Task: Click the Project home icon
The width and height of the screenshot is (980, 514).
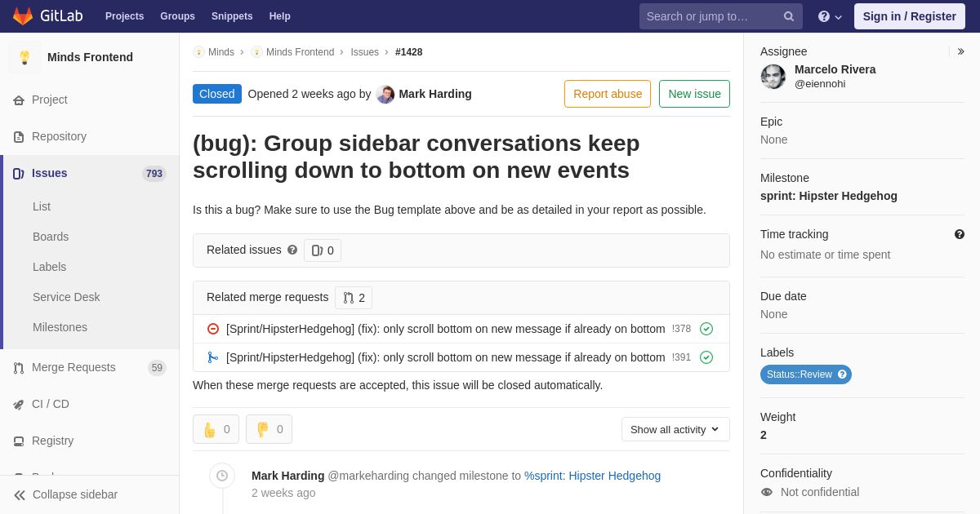Action: pyautogui.click(x=19, y=100)
